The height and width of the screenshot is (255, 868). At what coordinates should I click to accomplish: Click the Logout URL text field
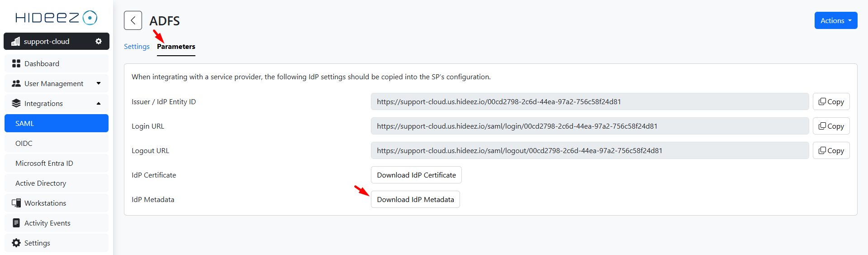(x=589, y=150)
